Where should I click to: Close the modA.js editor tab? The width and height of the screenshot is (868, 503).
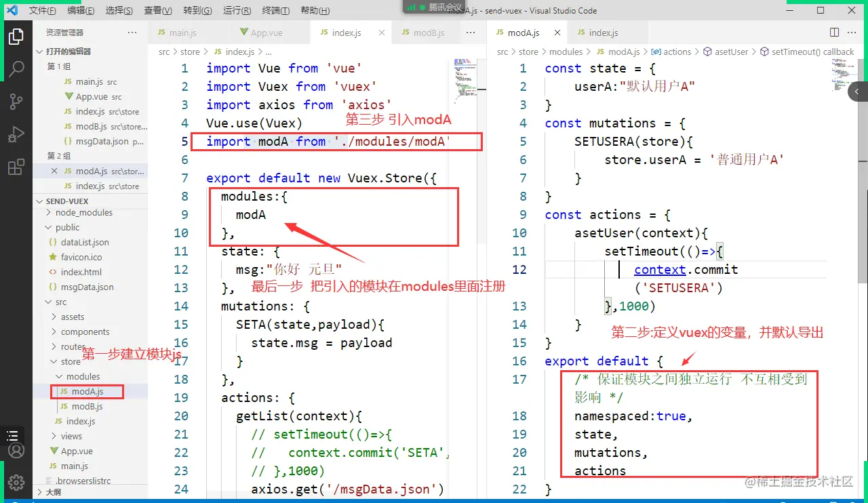click(557, 33)
